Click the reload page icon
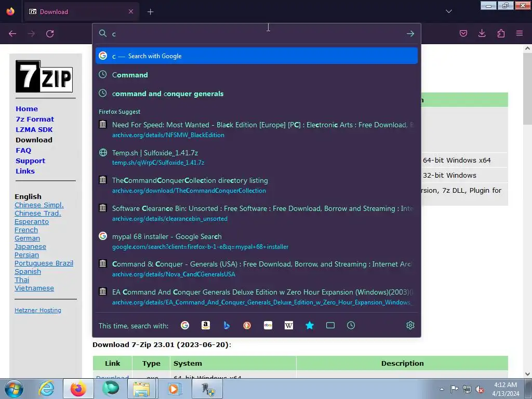The width and height of the screenshot is (532, 399). (x=50, y=34)
